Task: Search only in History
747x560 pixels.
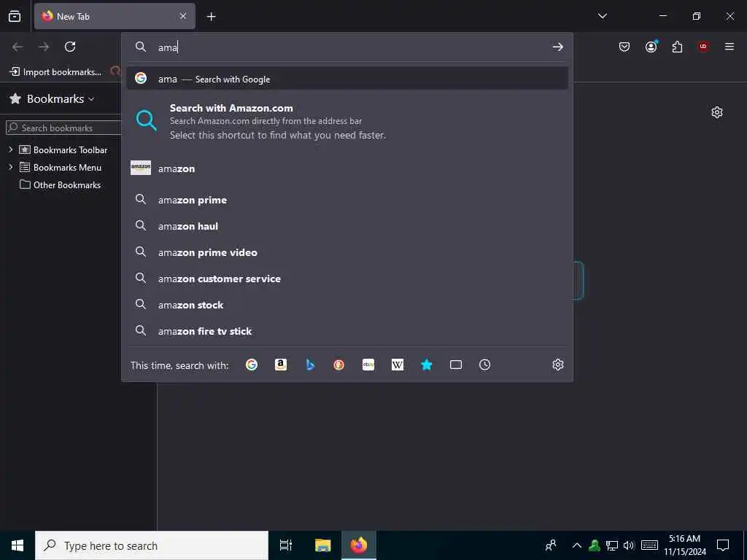Action: point(484,365)
